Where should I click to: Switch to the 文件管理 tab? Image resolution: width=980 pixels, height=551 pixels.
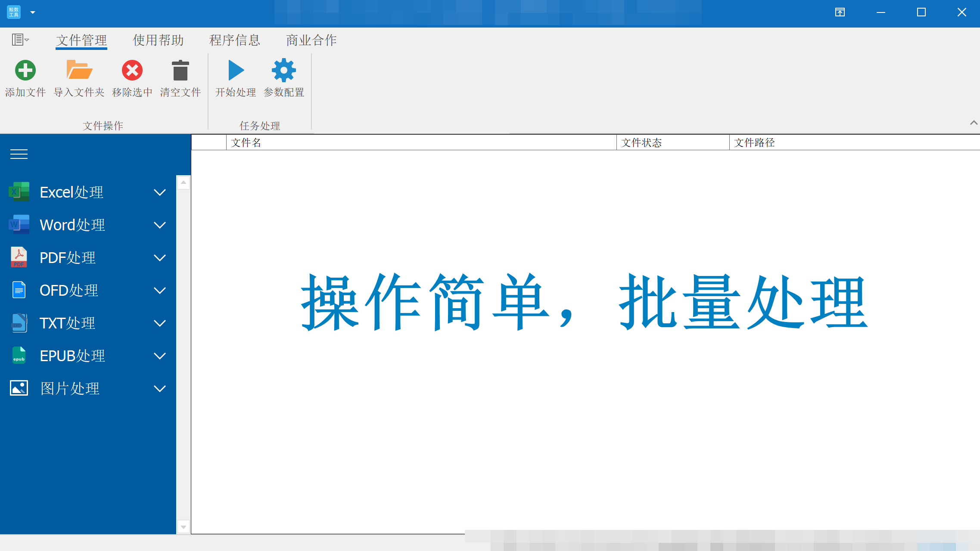click(x=81, y=40)
